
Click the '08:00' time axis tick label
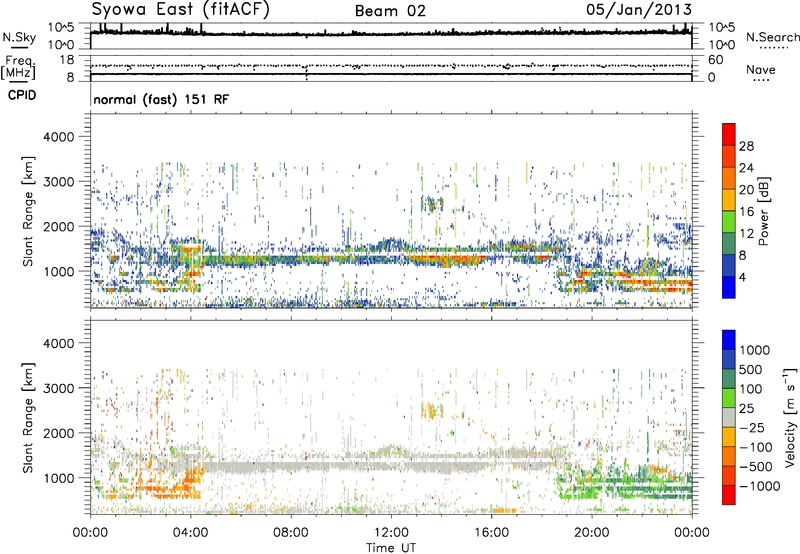point(291,533)
